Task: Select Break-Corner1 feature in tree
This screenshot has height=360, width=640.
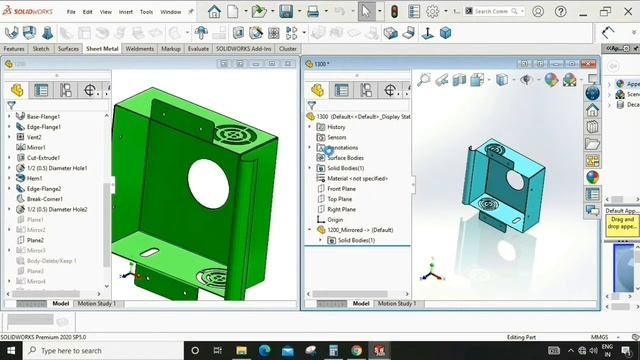Action: tap(44, 199)
